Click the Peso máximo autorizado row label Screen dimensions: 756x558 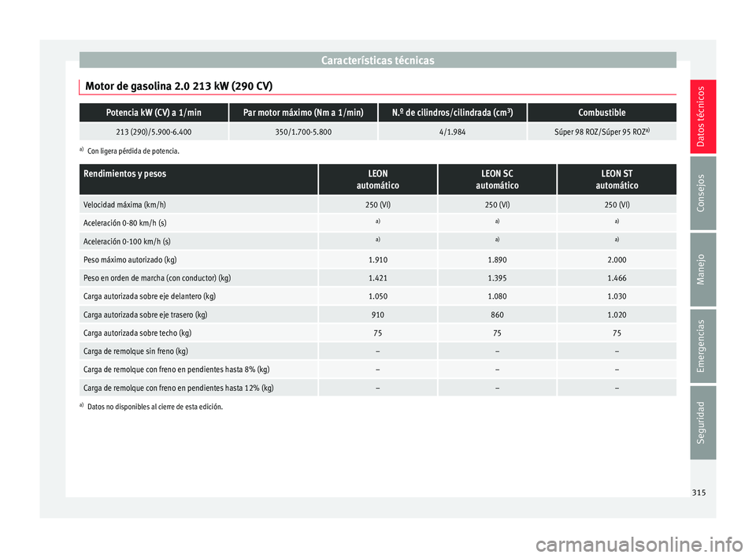point(130,260)
